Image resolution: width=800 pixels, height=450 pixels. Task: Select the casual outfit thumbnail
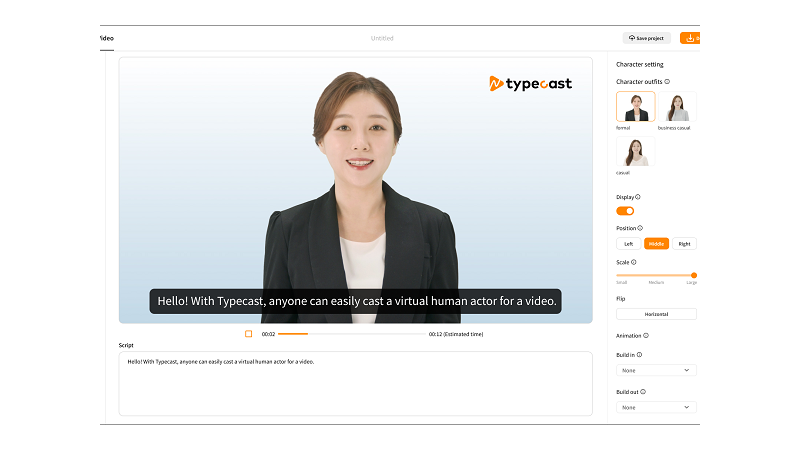636,152
